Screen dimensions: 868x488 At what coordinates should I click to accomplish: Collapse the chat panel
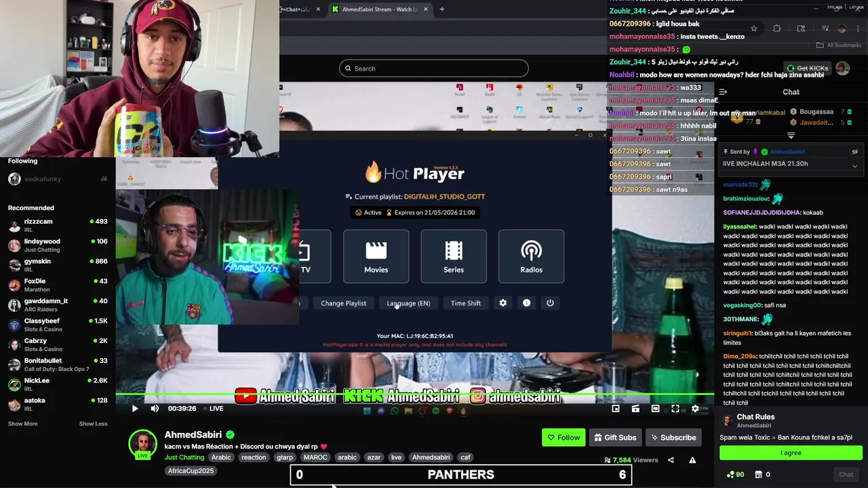723,92
